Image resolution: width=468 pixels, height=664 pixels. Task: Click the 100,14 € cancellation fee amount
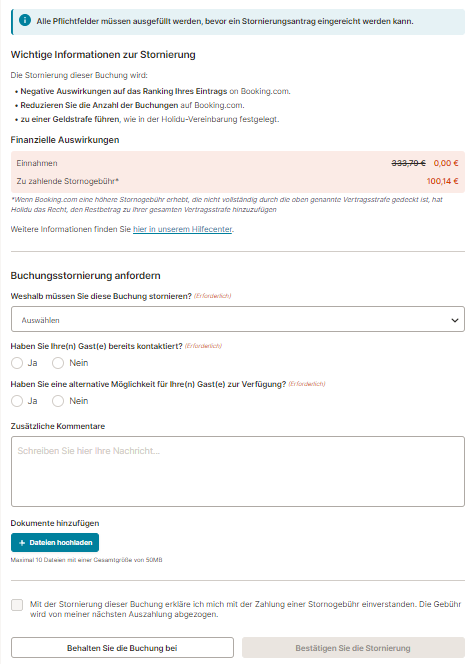(x=442, y=181)
